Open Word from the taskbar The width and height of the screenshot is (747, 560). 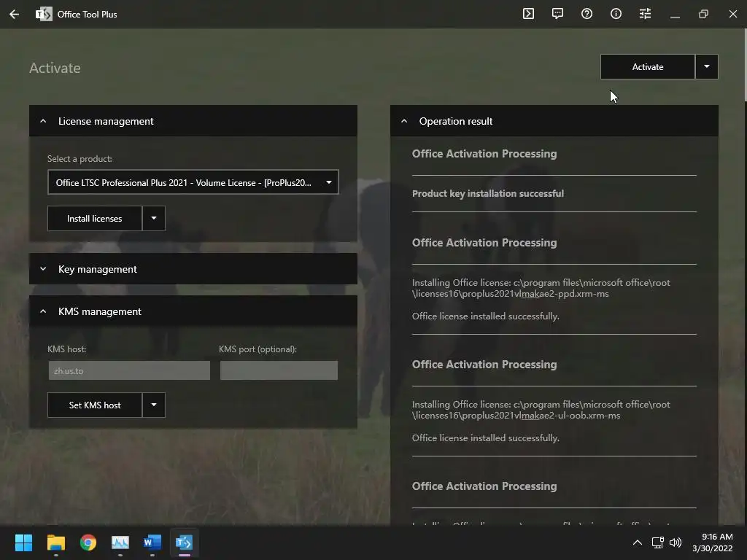pyautogui.click(x=152, y=542)
